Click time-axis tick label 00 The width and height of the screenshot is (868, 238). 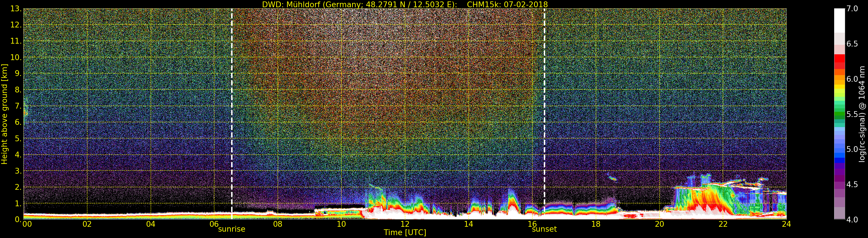(x=27, y=224)
